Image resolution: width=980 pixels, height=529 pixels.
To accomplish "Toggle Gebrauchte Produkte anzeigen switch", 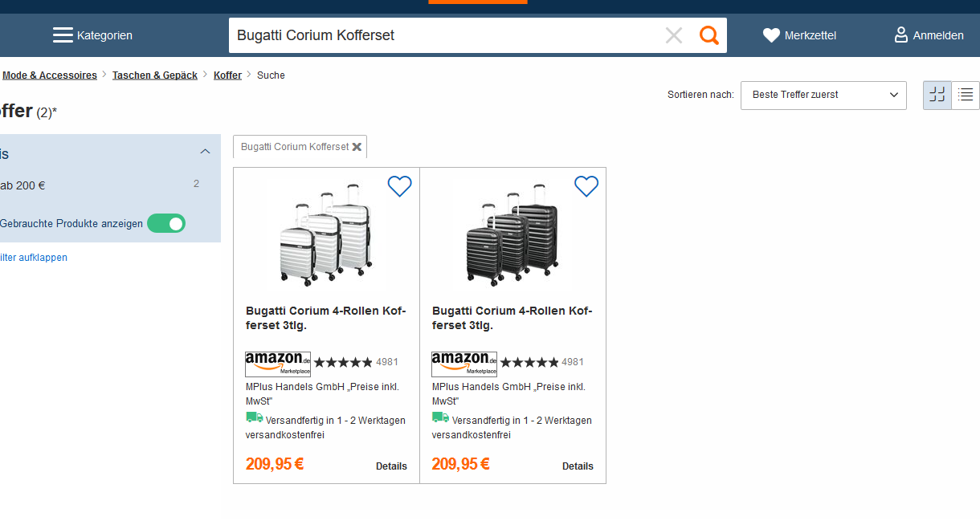I will (166, 223).
